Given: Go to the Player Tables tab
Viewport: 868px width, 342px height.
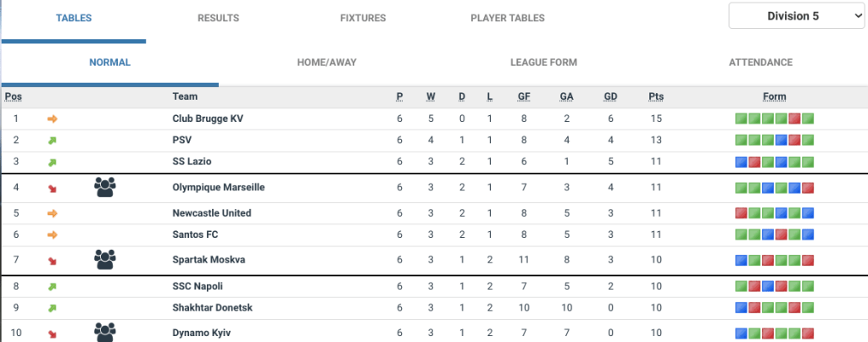Looking at the screenshot, I should [x=507, y=18].
